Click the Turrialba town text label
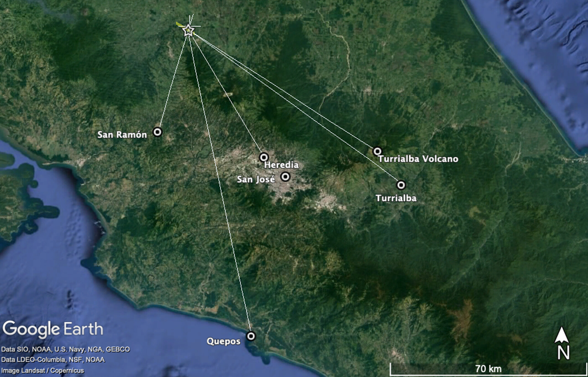Screen dimensions: 588x377 point(396,198)
